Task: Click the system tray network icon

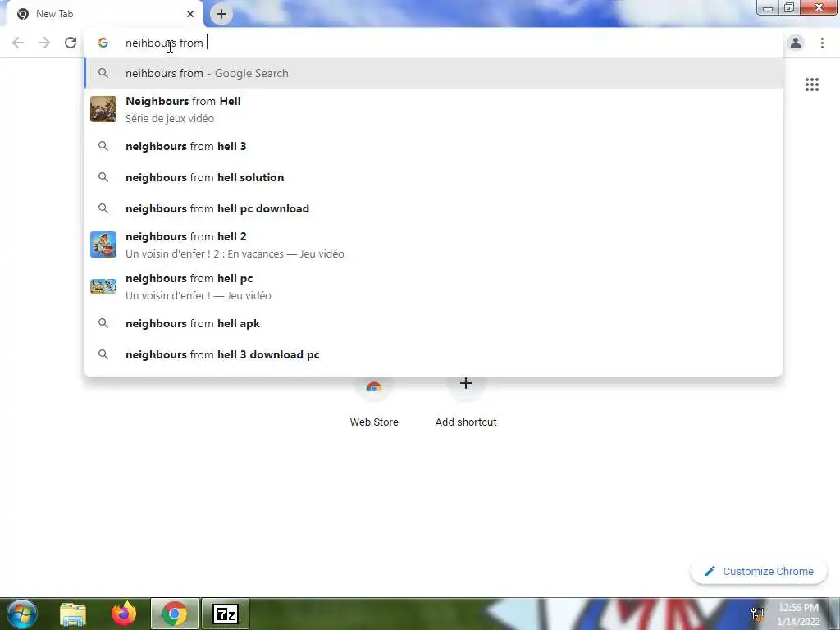Action: [x=757, y=614]
